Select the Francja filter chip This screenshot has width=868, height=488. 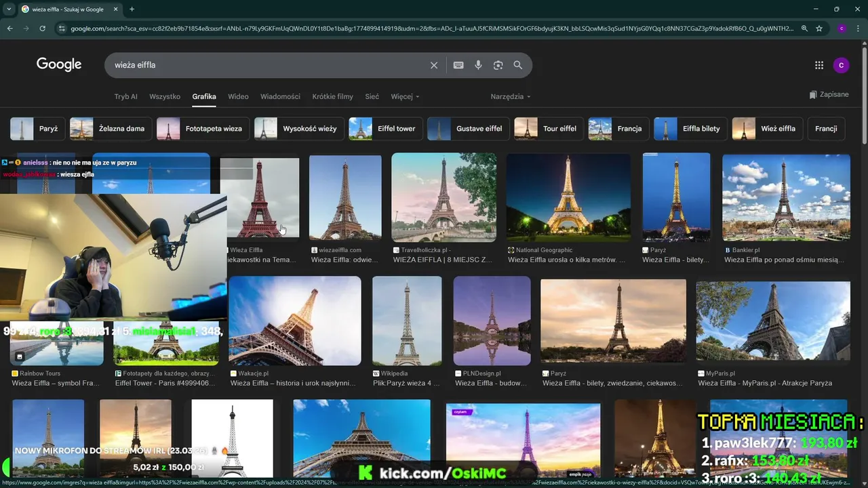pos(618,129)
